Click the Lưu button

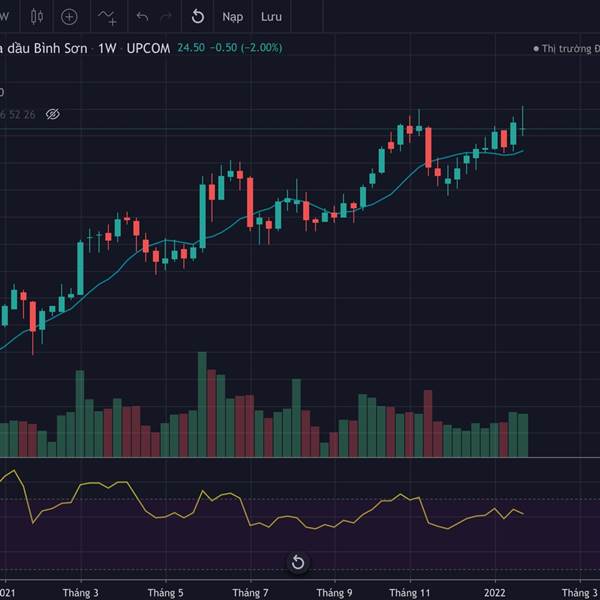point(271,17)
